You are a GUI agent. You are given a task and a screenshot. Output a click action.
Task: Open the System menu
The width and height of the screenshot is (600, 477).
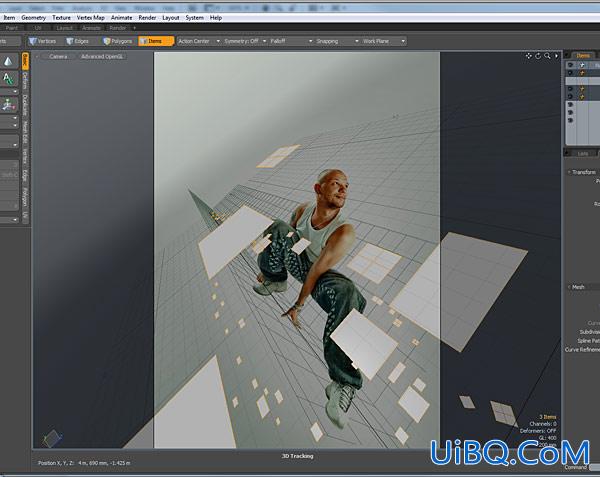(194, 18)
